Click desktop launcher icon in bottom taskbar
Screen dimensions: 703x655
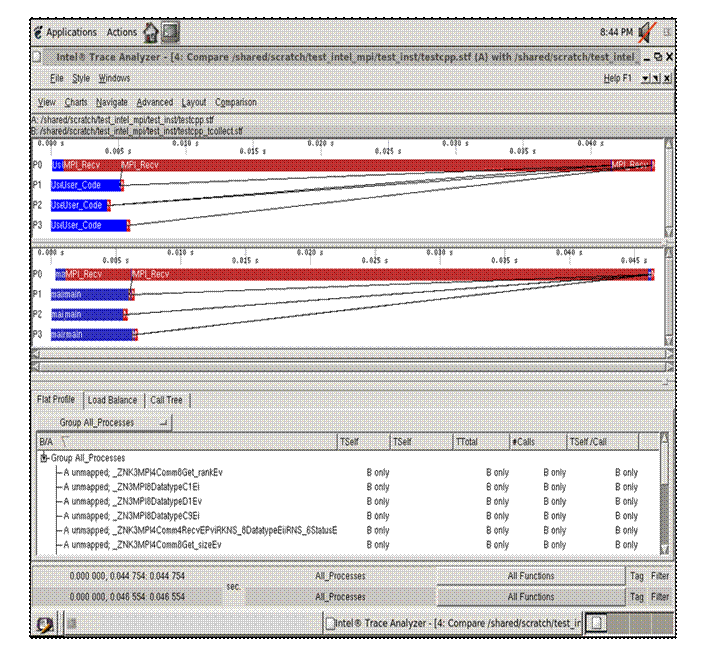(45, 624)
